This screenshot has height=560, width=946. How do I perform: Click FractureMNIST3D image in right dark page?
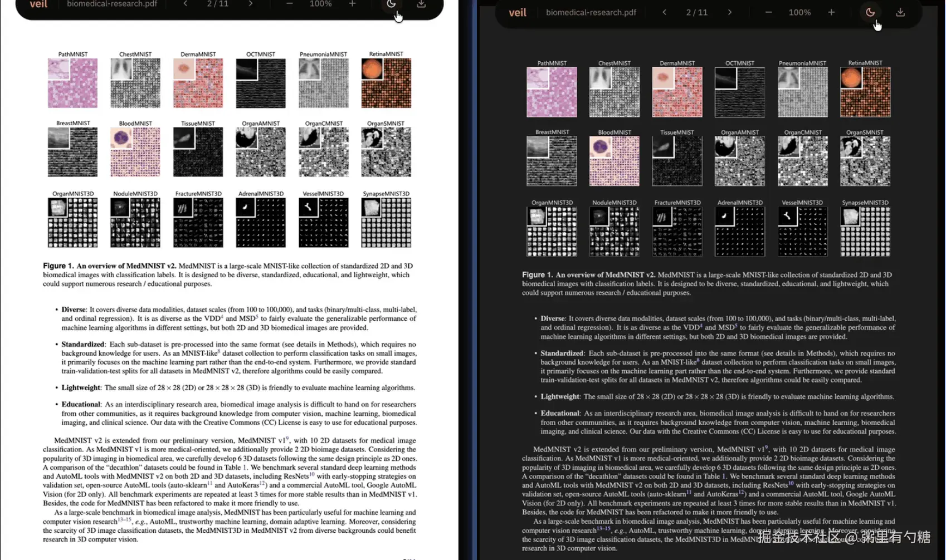pyautogui.click(x=677, y=232)
